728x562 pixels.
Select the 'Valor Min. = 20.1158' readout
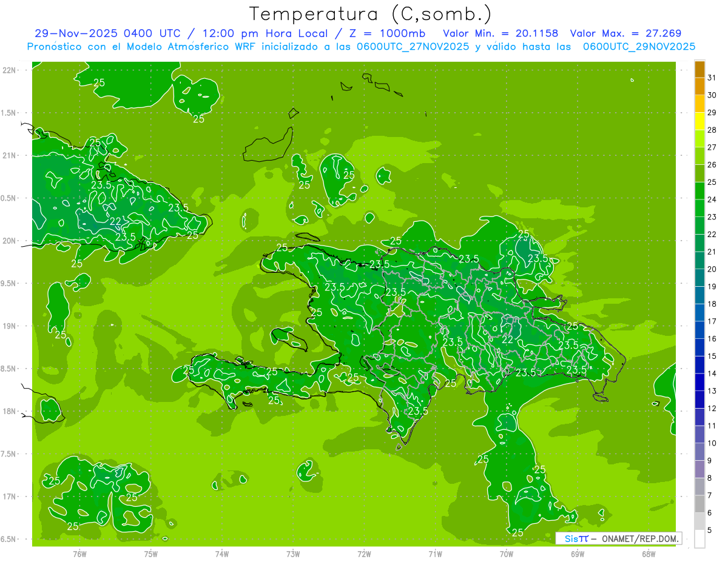500,33
